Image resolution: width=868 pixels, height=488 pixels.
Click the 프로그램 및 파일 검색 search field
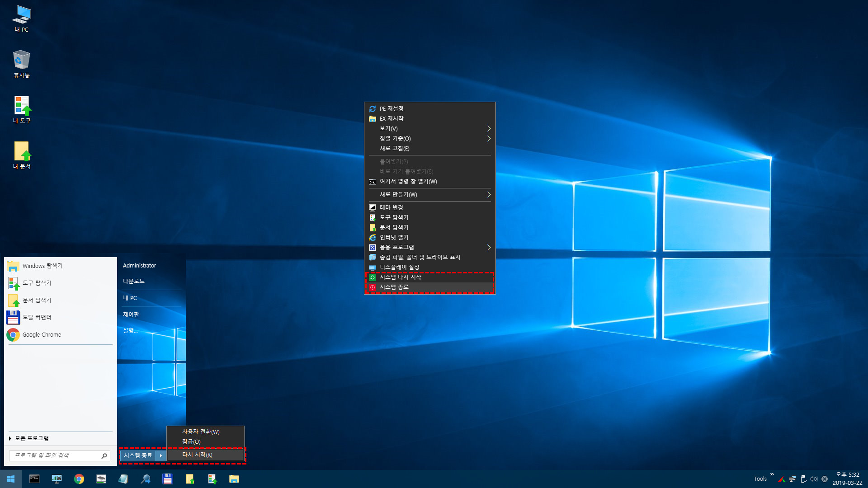click(x=60, y=456)
